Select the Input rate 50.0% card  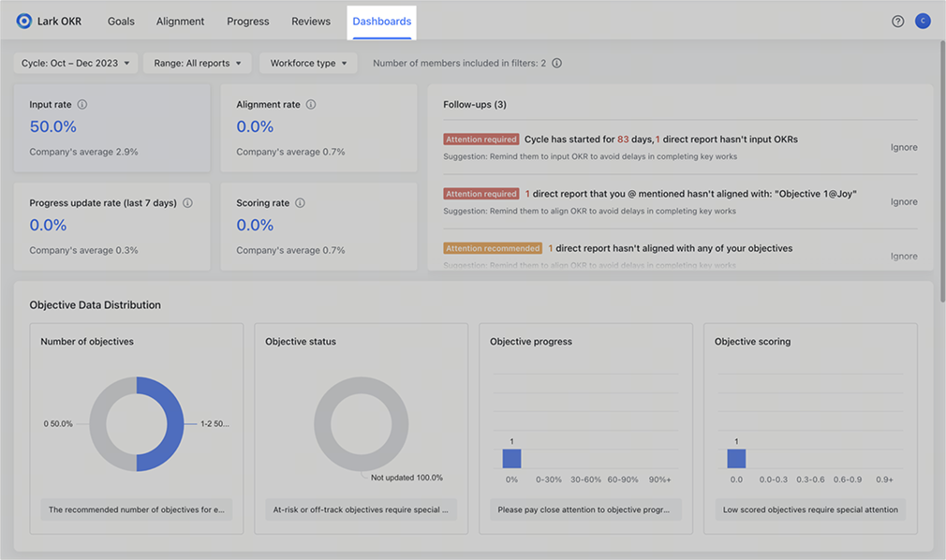111,128
